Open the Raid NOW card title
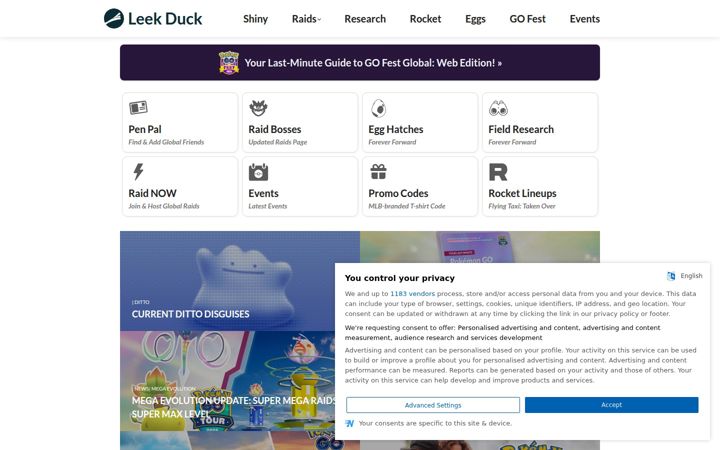 tap(152, 193)
